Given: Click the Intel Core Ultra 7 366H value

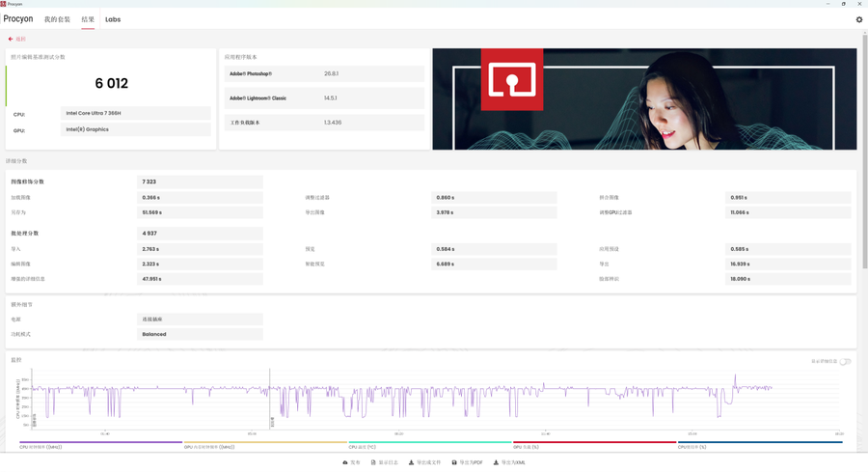Looking at the screenshot, I should [136, 113].
